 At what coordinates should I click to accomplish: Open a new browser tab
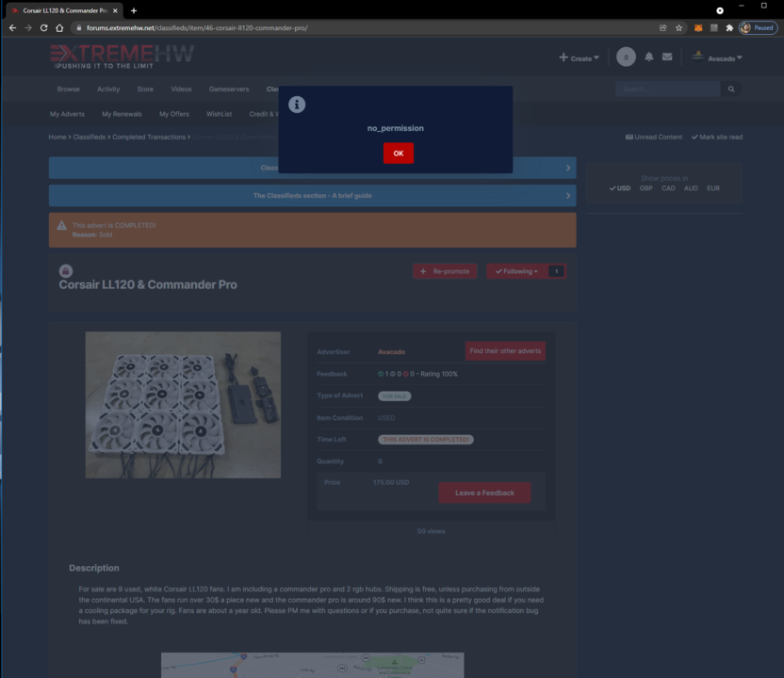[134, 10]
